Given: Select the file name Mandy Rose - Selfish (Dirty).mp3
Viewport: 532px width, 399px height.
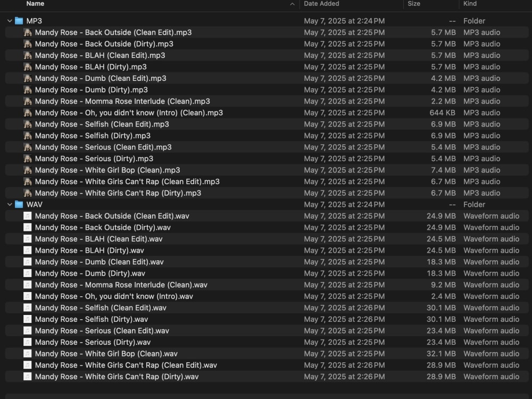Looking at the screenshot, I should click(x=93, y=136).
